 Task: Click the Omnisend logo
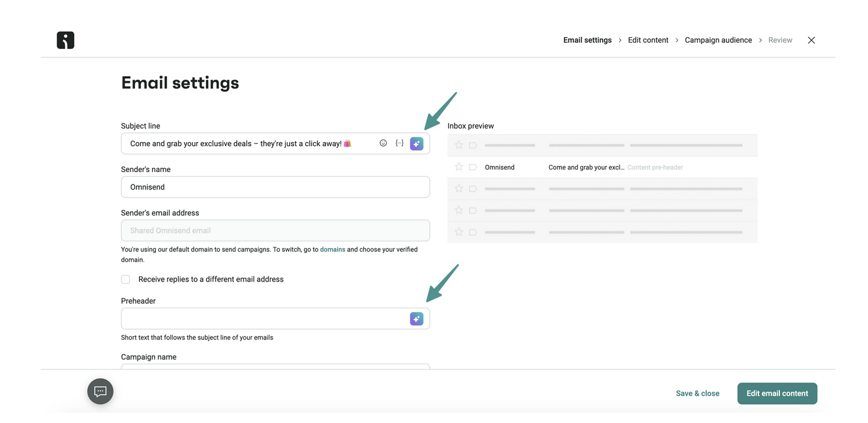(65, 40)
